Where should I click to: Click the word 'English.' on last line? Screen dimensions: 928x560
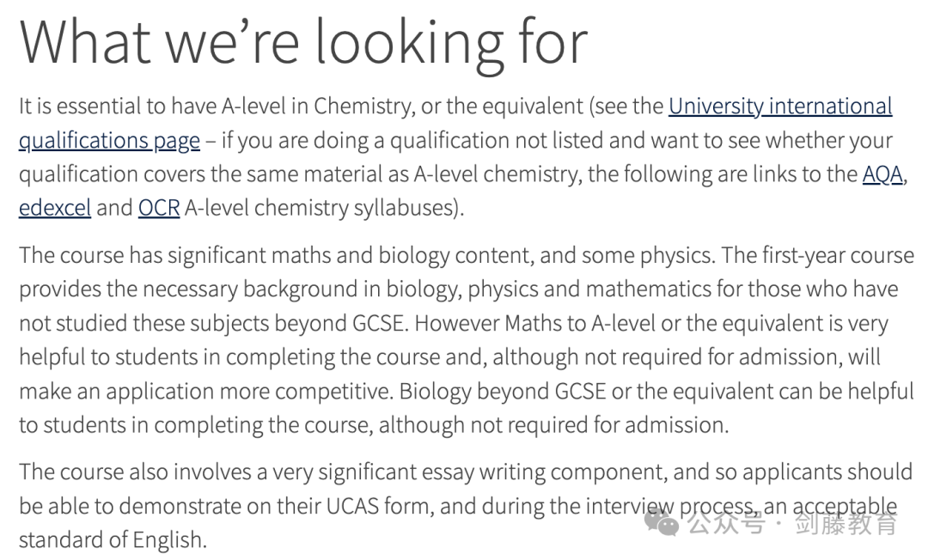click(x=170, y=540)
